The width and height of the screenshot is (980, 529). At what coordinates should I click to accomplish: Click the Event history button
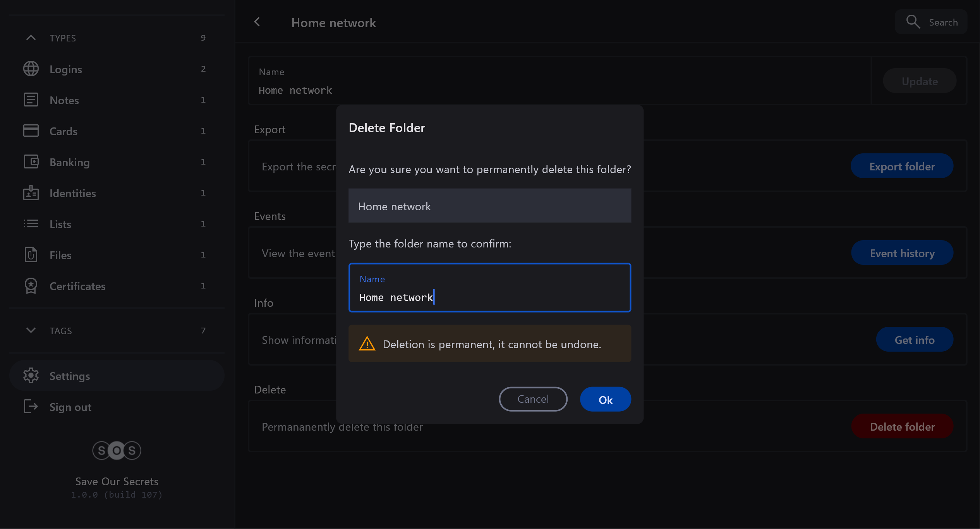click(902, 253)
